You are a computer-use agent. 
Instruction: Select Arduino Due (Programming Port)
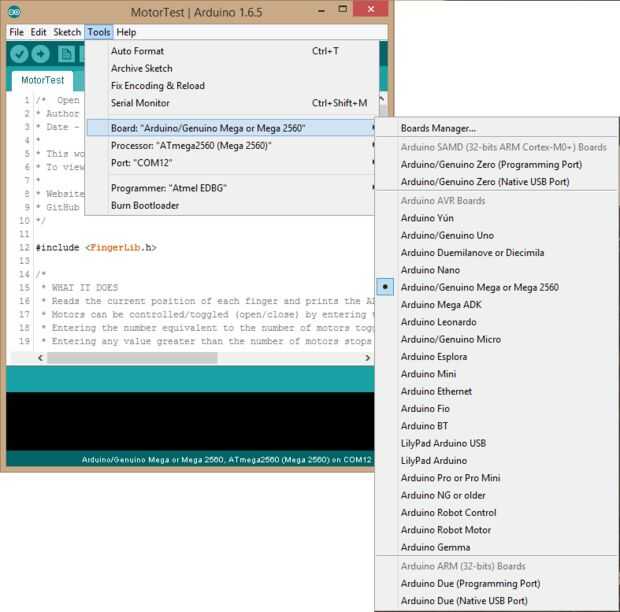point(497,584)
